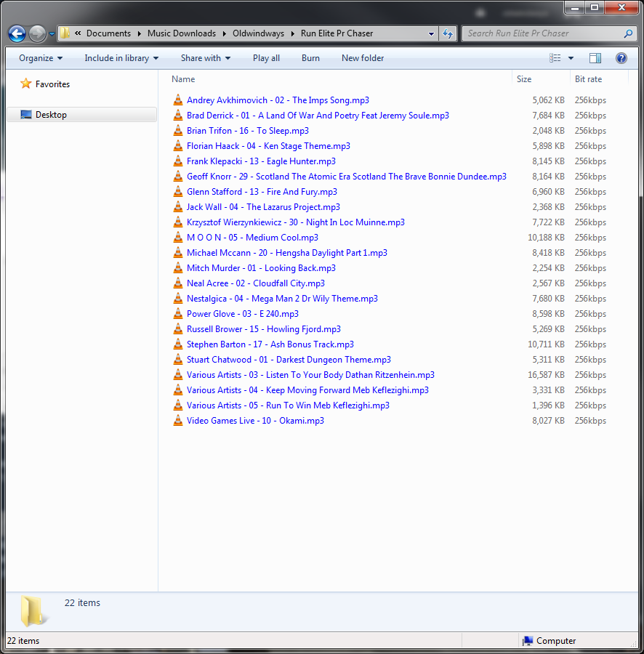Sort files by the Size column header
644x654 pixels.
click(524, 79)
